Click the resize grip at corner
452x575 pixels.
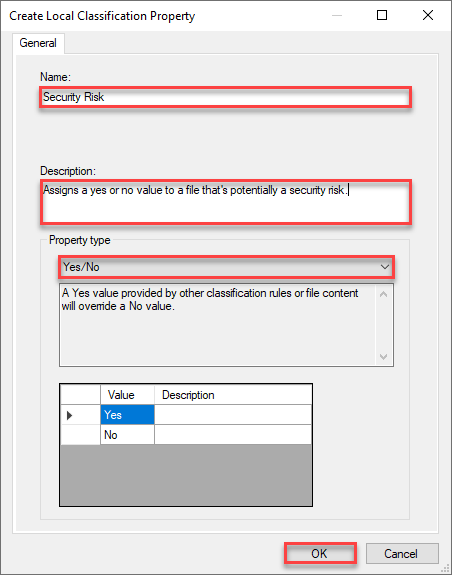445,568
